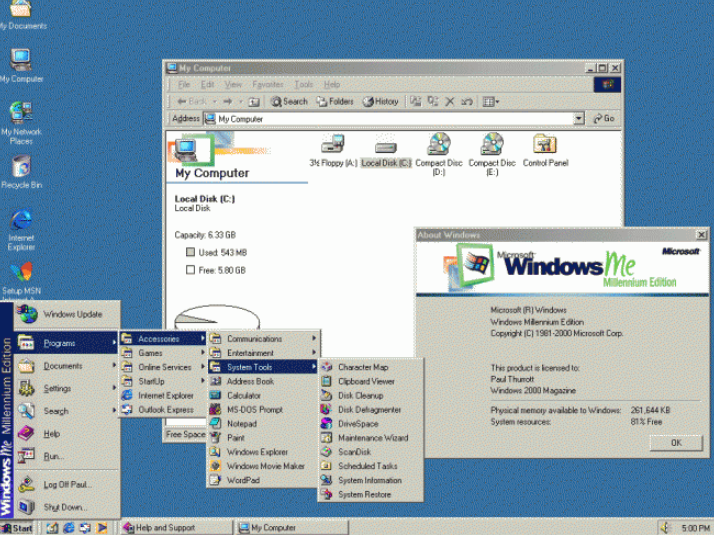Open the File menu in My Computer
The height and width of the screenshot is (535, 714).
tap(184, 84)
